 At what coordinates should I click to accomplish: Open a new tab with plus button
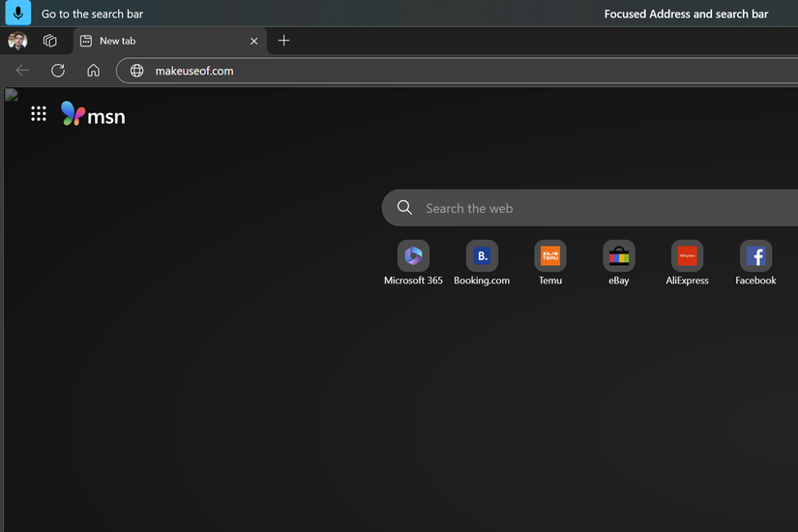point(284,41)
